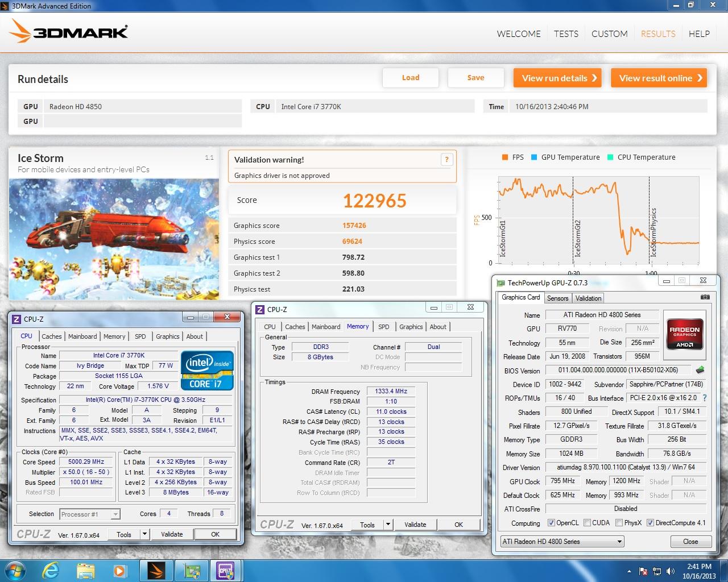728x582 pixels.
Task: Open the Mainboard tab in the left CPU-Z window
Action: (82, 336)
